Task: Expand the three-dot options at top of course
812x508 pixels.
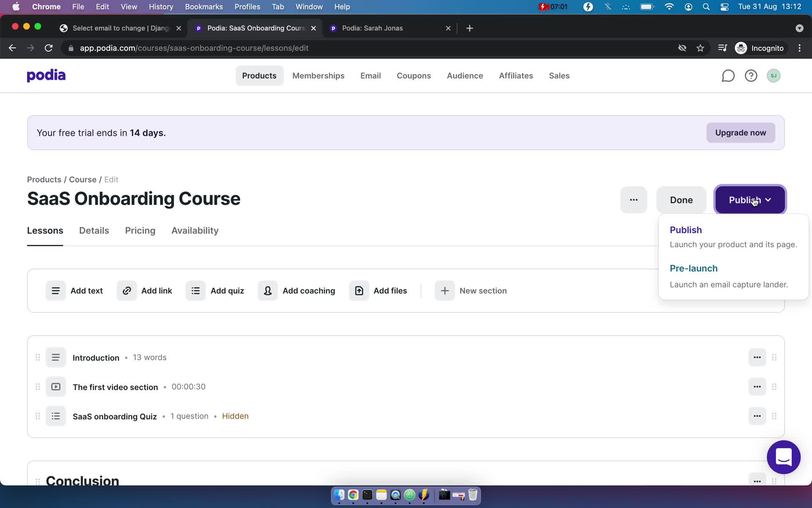Action: click(x=634, y=199)
